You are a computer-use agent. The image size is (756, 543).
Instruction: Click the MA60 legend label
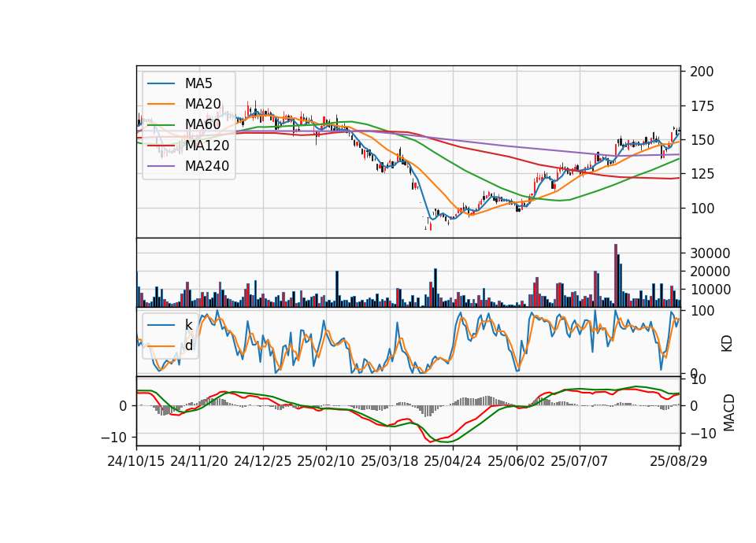202,124
